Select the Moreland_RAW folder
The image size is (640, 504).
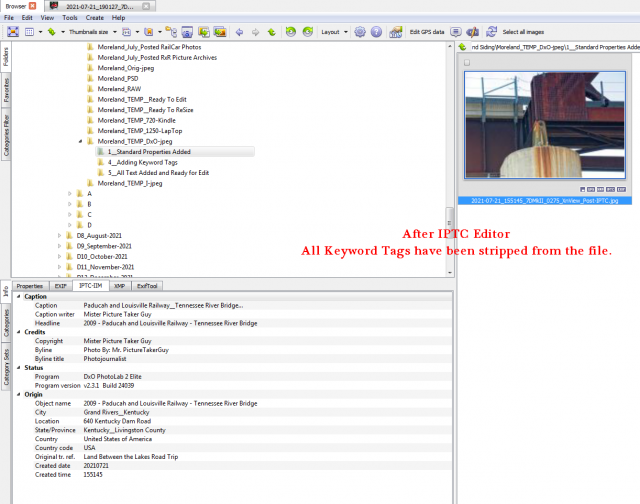click(x=119, y=89)
